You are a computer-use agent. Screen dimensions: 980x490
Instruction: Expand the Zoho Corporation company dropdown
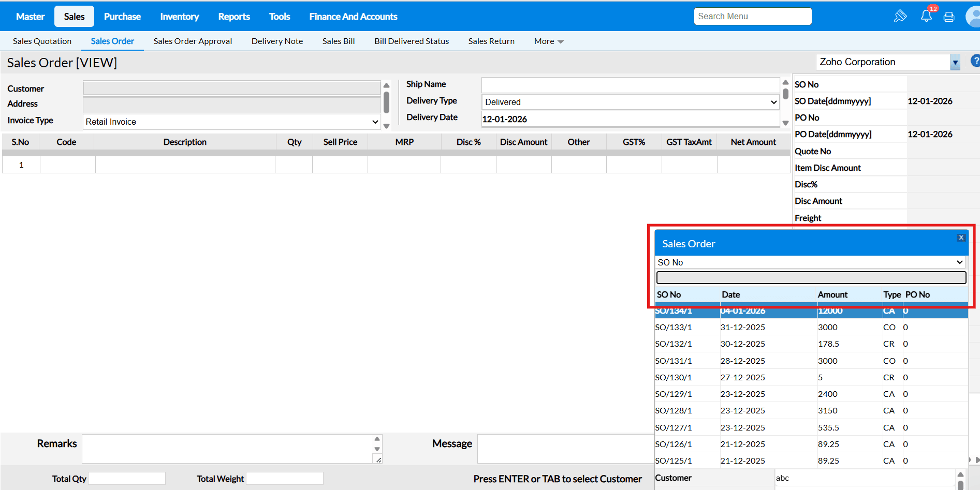point(955,63)
